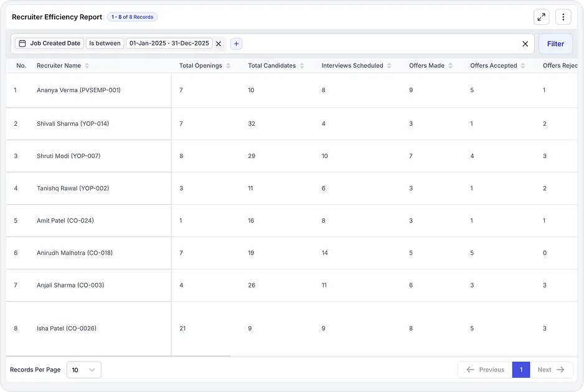Clear all filters in filter bar
Screen dimensions: 584x392
coord(525,44)
